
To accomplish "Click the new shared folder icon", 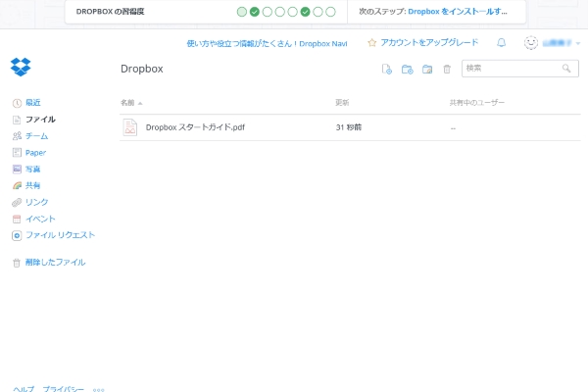I will (x=427, y=69).
